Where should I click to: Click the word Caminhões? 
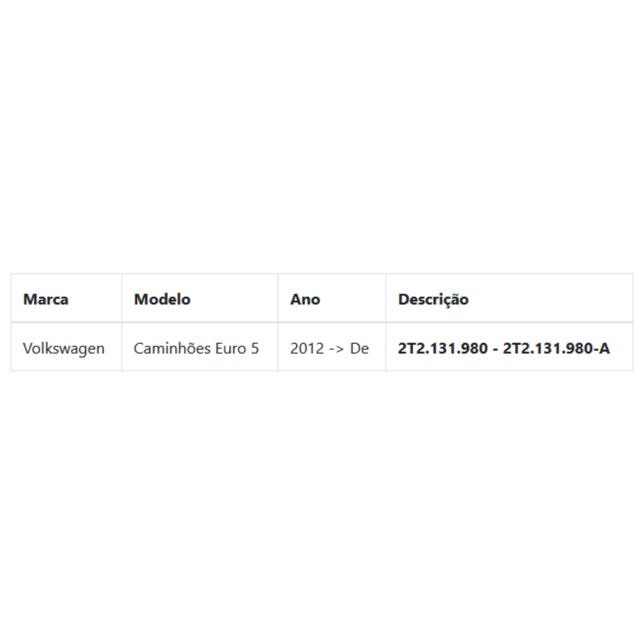(x=172, y=348)
